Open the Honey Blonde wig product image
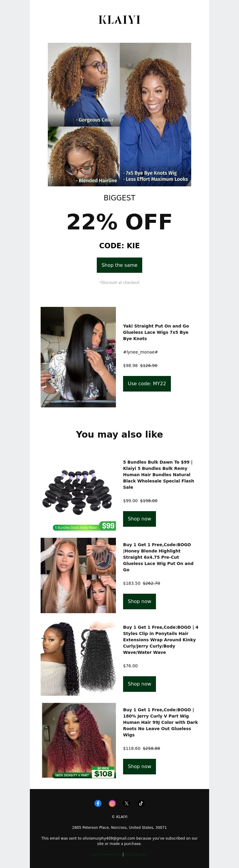239x868 pixels. 78,575
